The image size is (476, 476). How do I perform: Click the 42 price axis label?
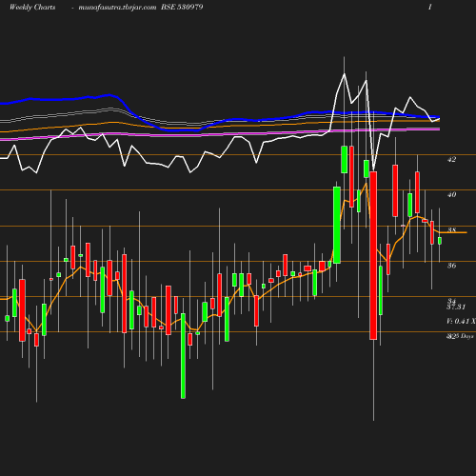(451, 159)
